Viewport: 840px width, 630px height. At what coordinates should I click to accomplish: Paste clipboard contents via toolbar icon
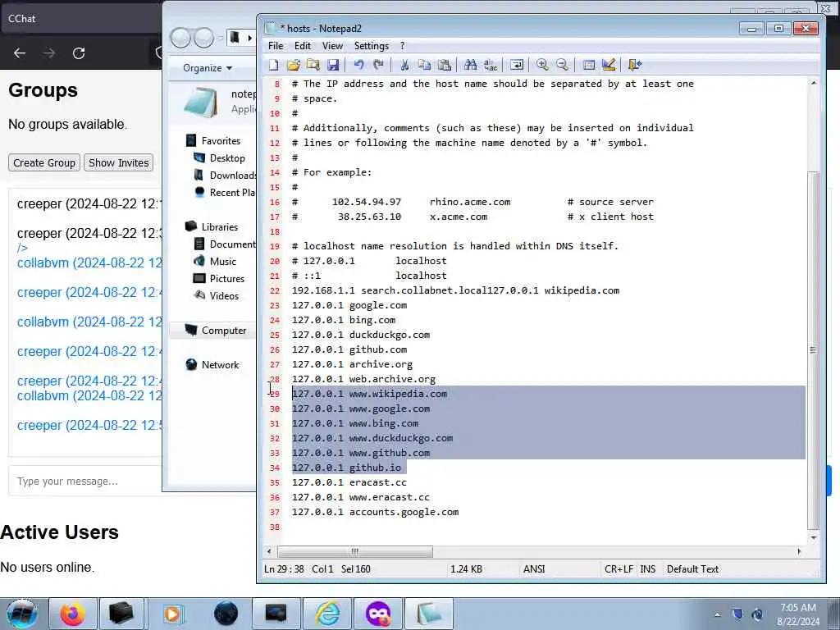point(444,65)
